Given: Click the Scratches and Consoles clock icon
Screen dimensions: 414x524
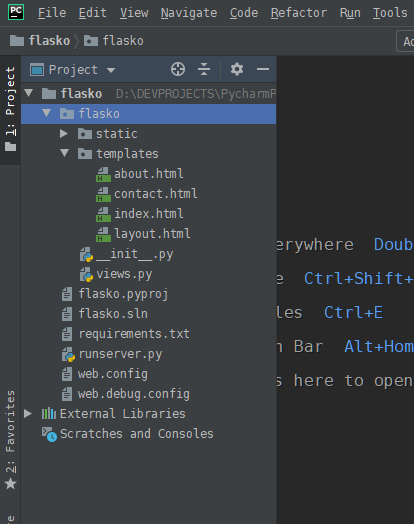Looking at the screenshot, I should pos(49,434).
